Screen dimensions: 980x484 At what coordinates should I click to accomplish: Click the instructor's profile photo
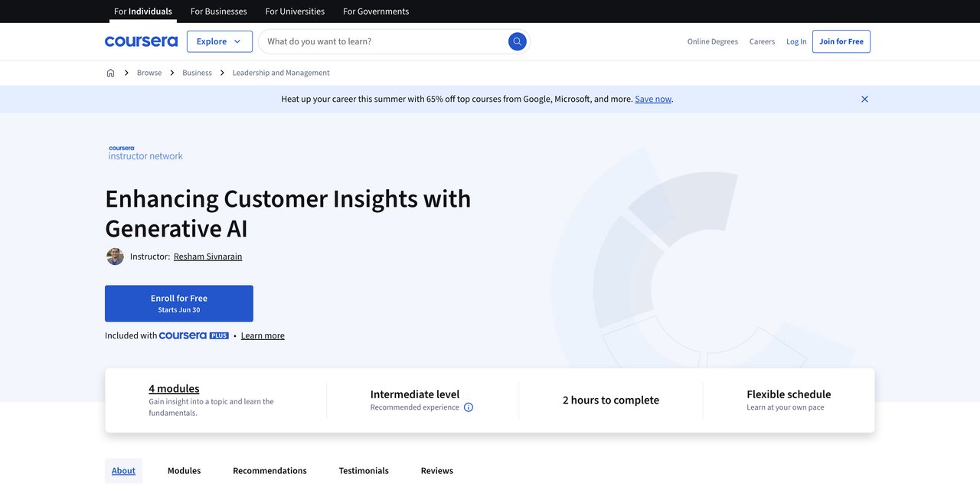[x=115, y=257]
